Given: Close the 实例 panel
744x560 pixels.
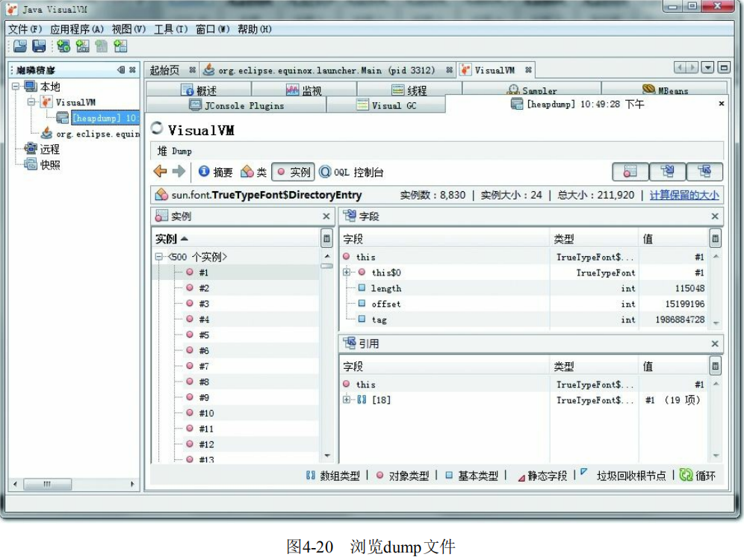Looking at the screenshot, I should point(326,217).
